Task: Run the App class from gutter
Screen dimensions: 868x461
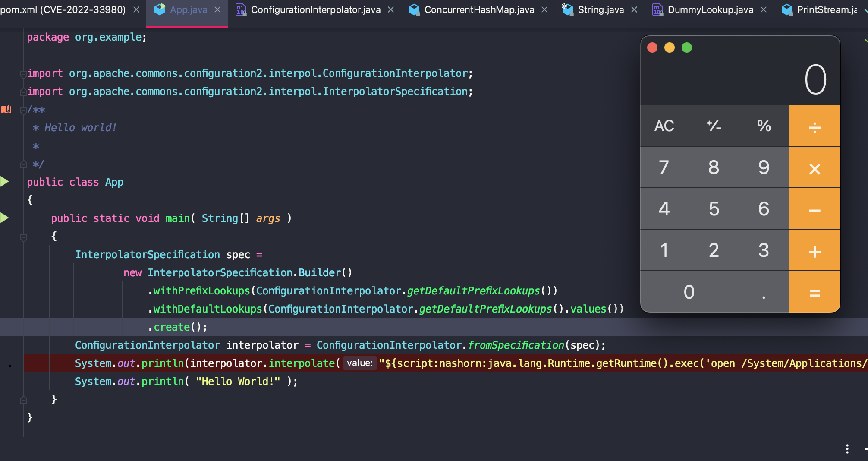Action: coord(5,182)
